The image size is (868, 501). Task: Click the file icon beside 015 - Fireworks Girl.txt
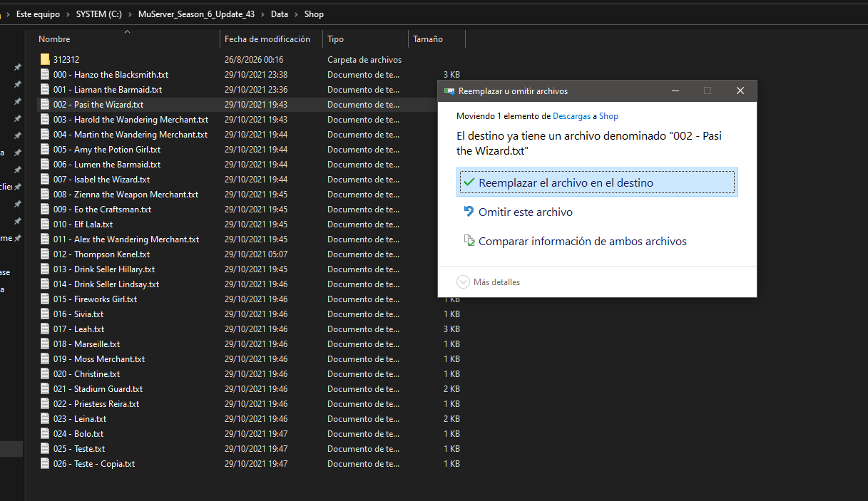(x=45, y=299)
